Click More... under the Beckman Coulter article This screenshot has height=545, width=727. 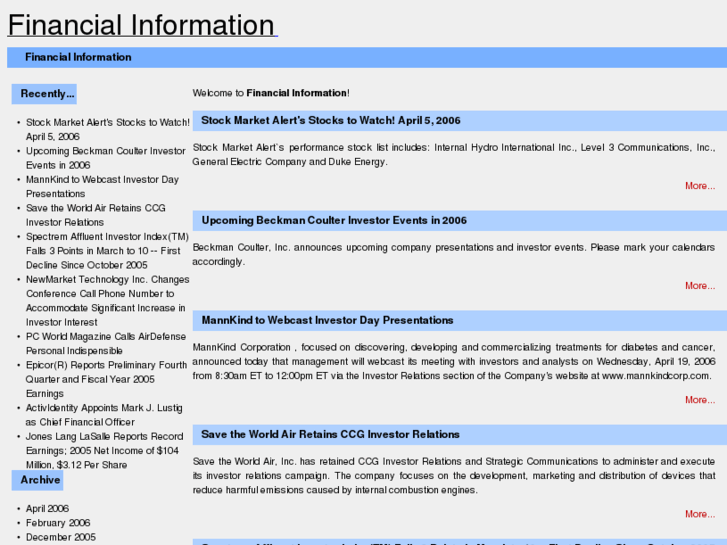pos(700,286)
